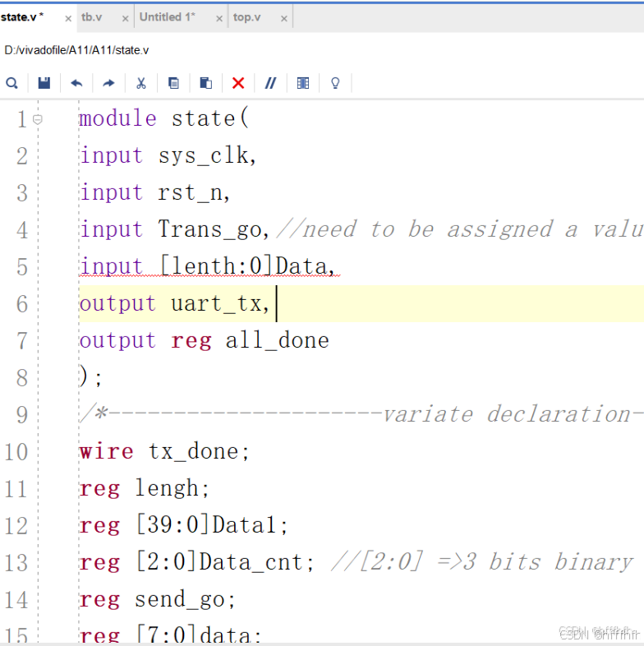Undo the last edit with back arrow
The height and width of the screenshot is (646, 644).
point(76,84)
